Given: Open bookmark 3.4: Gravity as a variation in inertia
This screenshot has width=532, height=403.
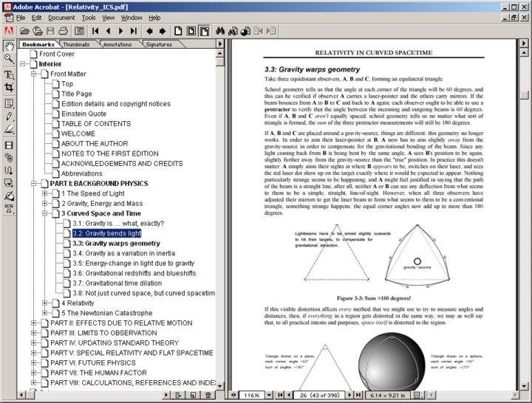Looking at the screenshot, I should (124, 253).
